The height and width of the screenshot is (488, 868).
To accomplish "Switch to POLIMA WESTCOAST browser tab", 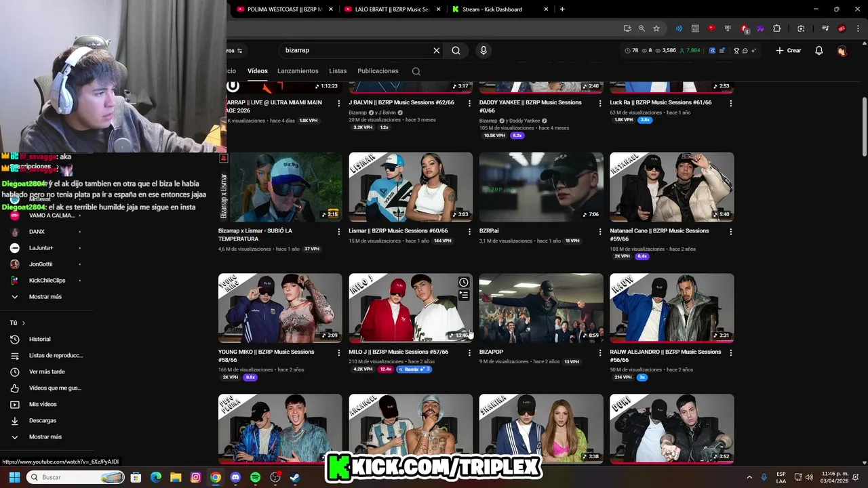I will 284,9.
